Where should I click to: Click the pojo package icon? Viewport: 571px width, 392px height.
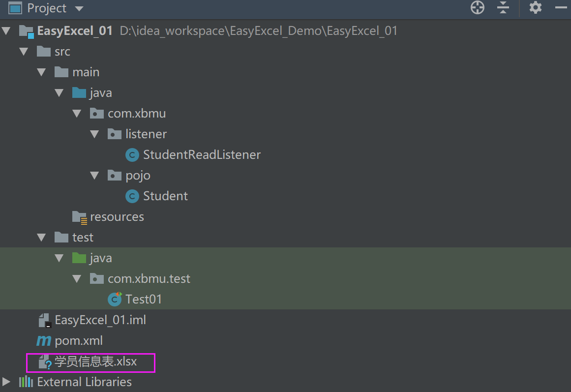[x=114, y=175]
